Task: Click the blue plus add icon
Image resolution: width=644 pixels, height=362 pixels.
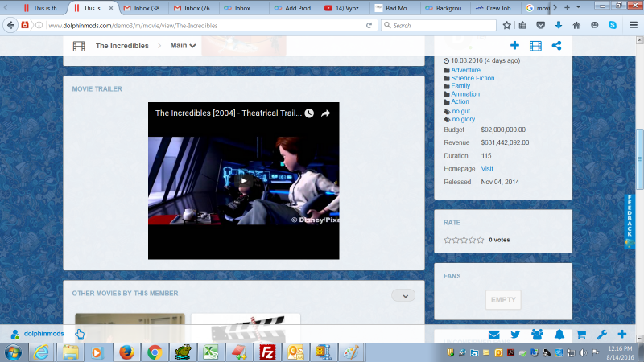Action: pos(514,46)
